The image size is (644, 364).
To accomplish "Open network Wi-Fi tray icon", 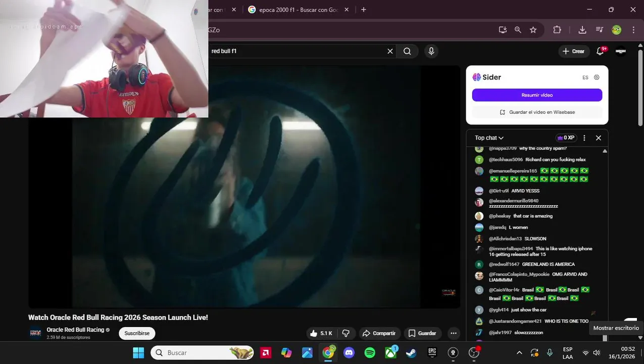I will (x=585, y=352).
